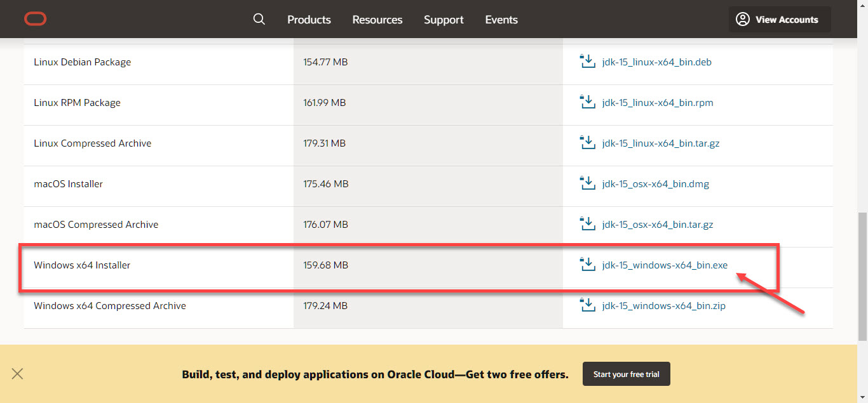Download the jdk-15_windows-x64_bin.zip archive link
The width and height of the screenshot is (868, 403).
coord(663,306)
